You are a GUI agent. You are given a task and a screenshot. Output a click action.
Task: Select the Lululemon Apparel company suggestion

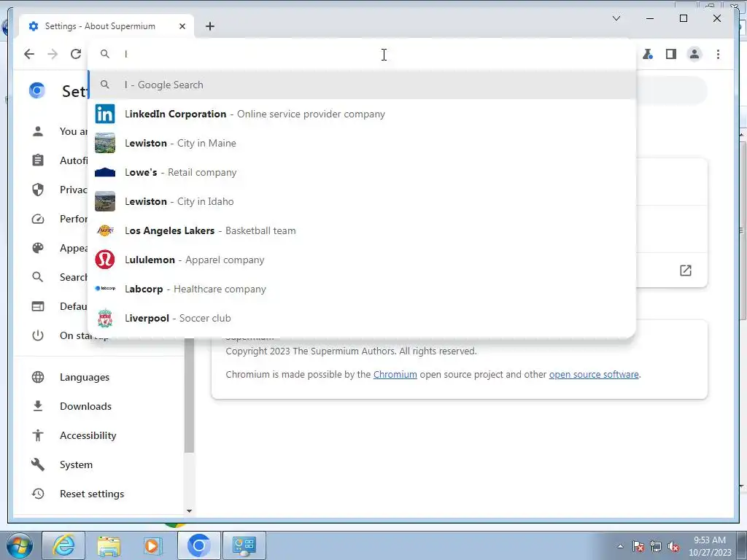(362, 260)
